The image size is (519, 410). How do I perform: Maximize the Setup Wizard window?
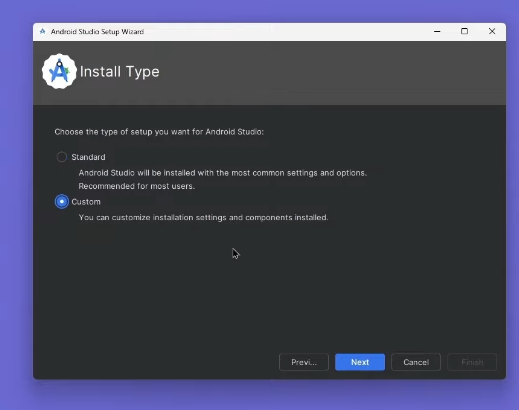[x=464, y=31]
